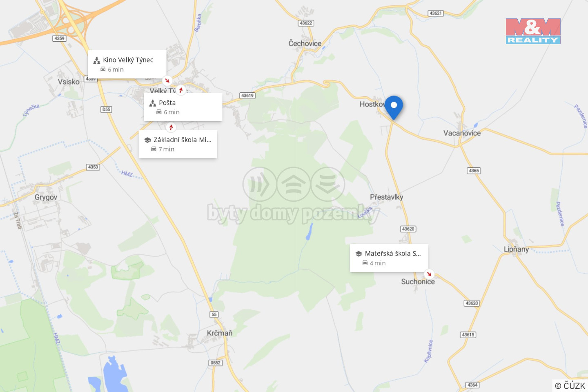588x392 pixels.
Task: Click the Vacanovice village label
Action: (462, 133)
